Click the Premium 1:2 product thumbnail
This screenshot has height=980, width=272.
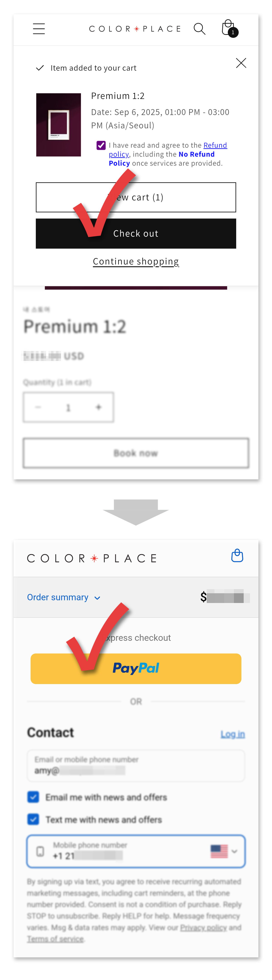pos(58,125)
